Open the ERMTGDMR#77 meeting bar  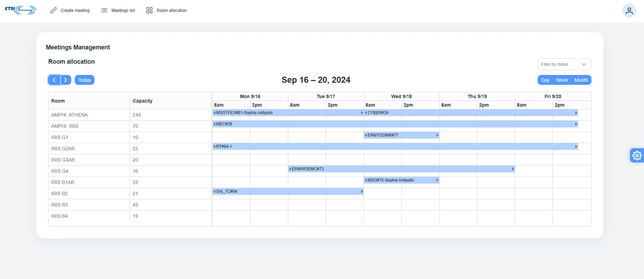(401, 135)
